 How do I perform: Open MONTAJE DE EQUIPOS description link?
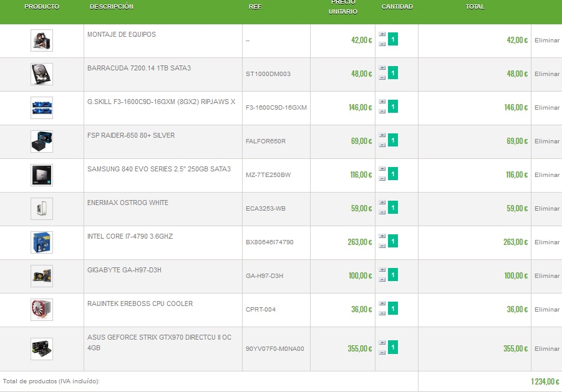coord(122,35)
